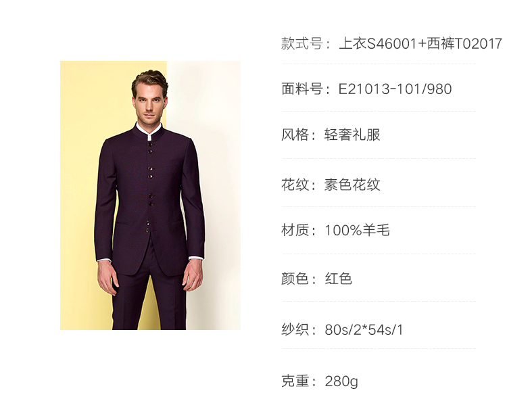Viewport: 507px width, 420px height.
Task: Click the 风格 label
Action: pos(295,135)
